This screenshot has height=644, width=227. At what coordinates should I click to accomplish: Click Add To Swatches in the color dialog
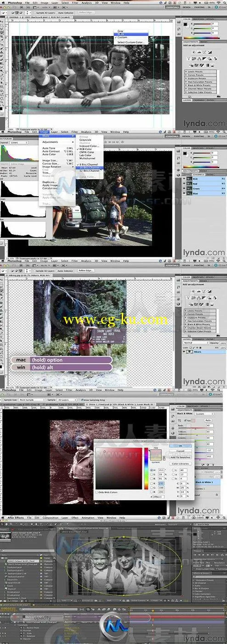pyautogui.click(x=180, y=457)
